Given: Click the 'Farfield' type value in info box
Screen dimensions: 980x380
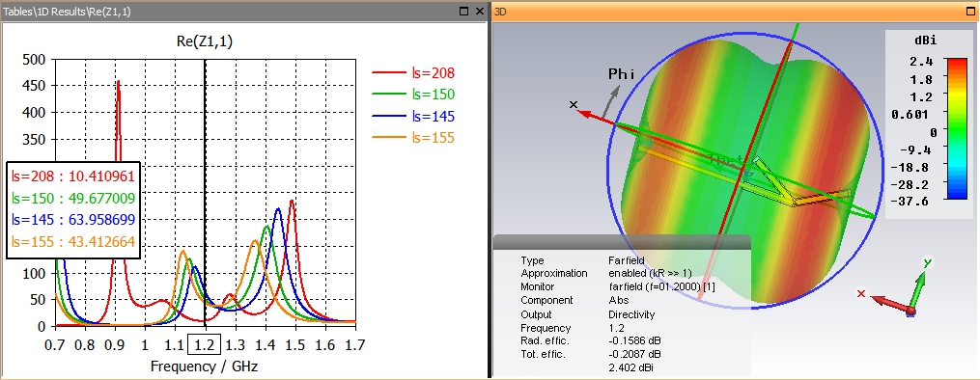Looking at the screenshot, I should coord(626,260).
